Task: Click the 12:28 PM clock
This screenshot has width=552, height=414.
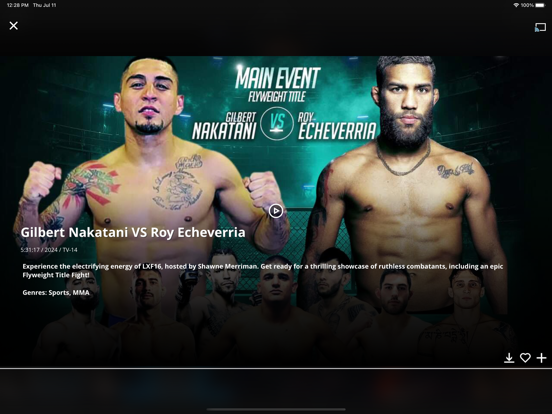Action: tap(18, 5)
